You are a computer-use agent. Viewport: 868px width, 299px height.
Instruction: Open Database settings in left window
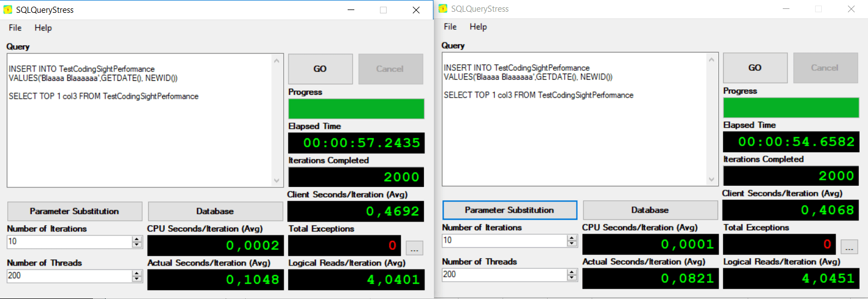216,211
